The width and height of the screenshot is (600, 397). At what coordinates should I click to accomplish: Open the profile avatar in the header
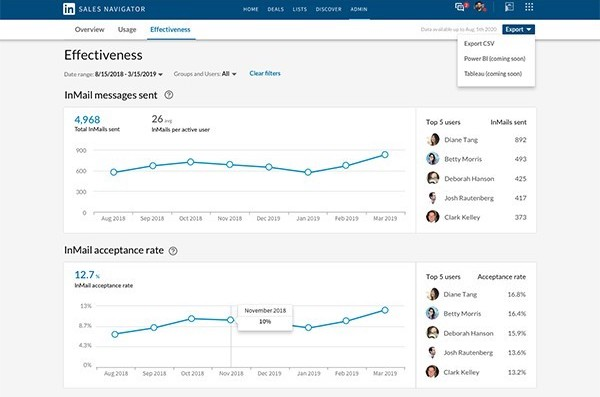480,7
